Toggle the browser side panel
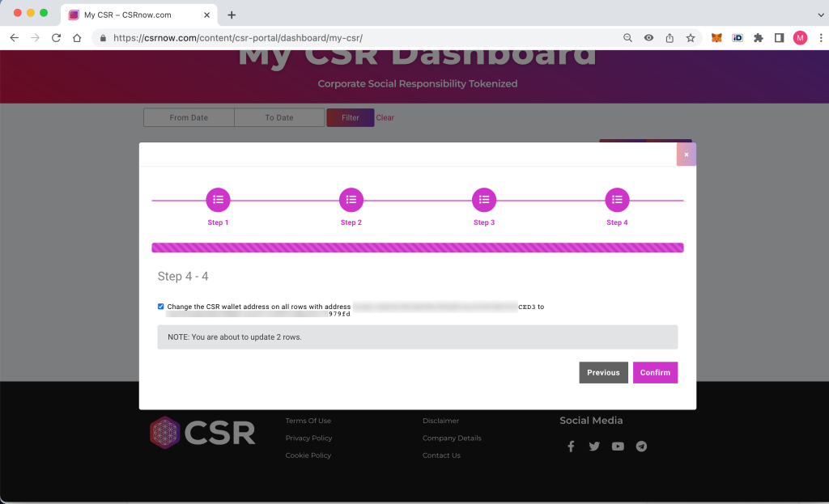This screenshot has width=829, height=504. pyautogui.click(x=779, y=38)
